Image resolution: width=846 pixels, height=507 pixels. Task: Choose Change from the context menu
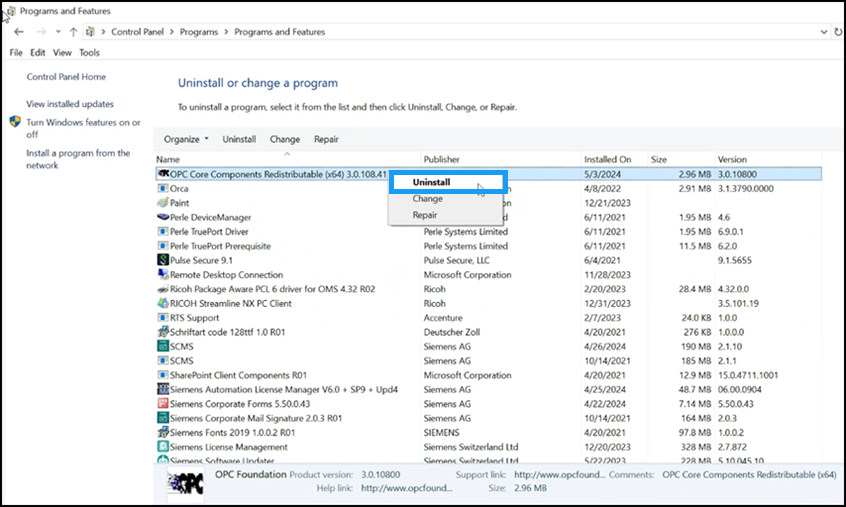coord(427,199)
